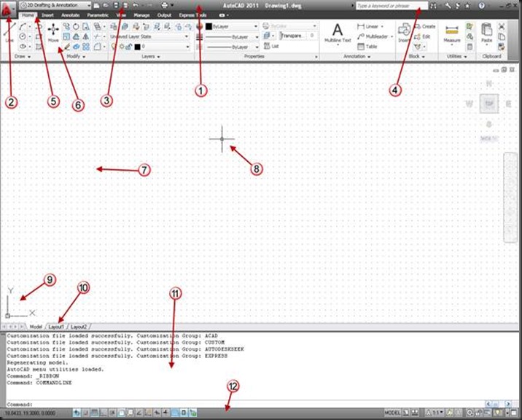
Task: Click the Measure tool in Utilities
Action: pos(452,34)
